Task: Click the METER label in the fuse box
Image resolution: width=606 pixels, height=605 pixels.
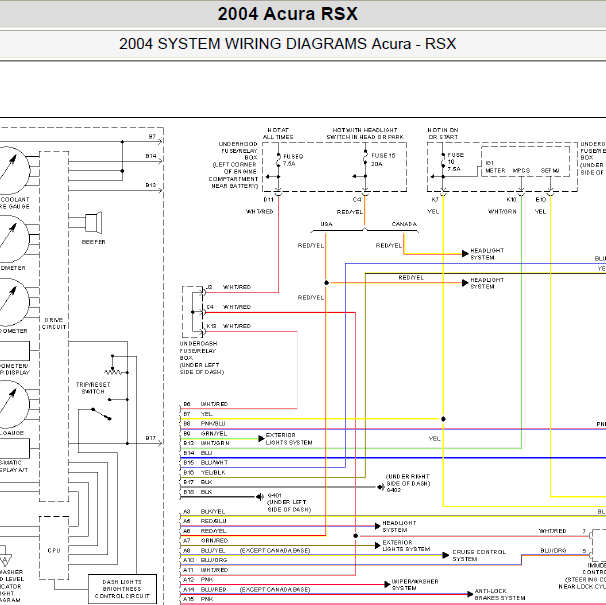Action: click(495, 170)
